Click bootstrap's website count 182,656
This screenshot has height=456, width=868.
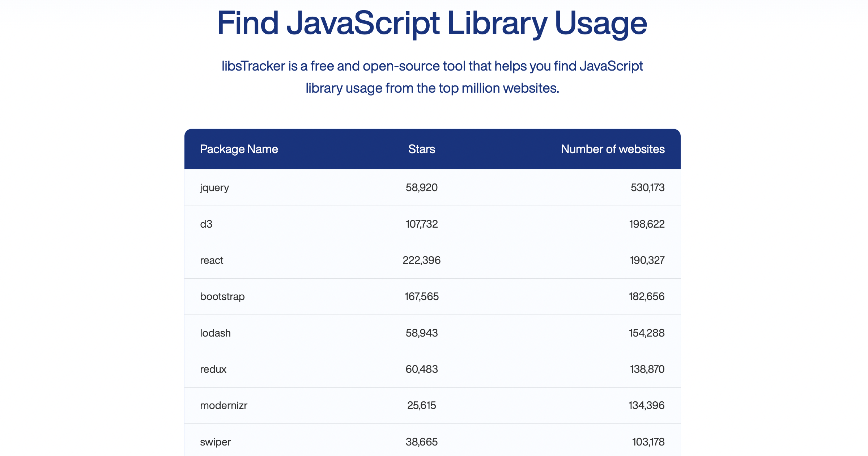[647, 296]
